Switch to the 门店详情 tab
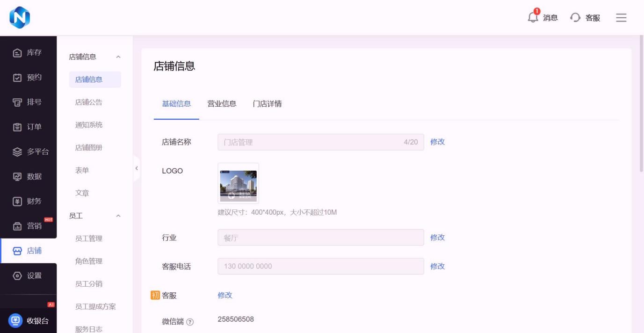This screenshot has height=333, width=644. pos(267,104)
